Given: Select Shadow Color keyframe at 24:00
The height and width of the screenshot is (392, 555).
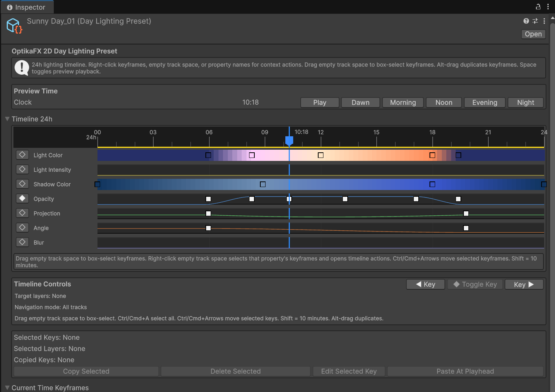Looking at the screenshot, I should pos(544,184).
